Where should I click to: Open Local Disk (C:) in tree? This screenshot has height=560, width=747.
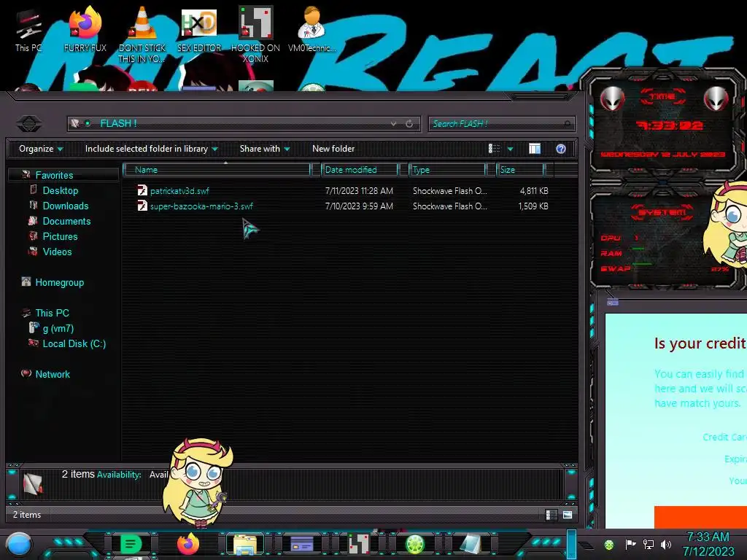pyautogui.click(x=74, y=343)
